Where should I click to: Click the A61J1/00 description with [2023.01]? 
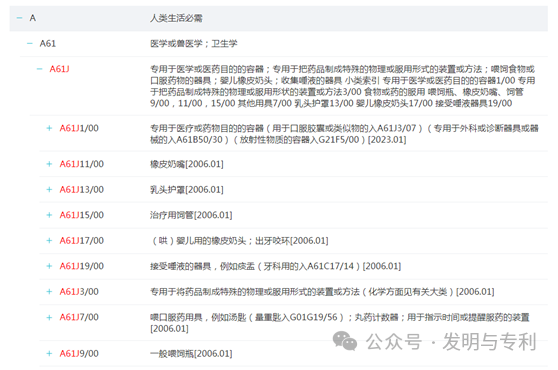(x=344, y=134)
